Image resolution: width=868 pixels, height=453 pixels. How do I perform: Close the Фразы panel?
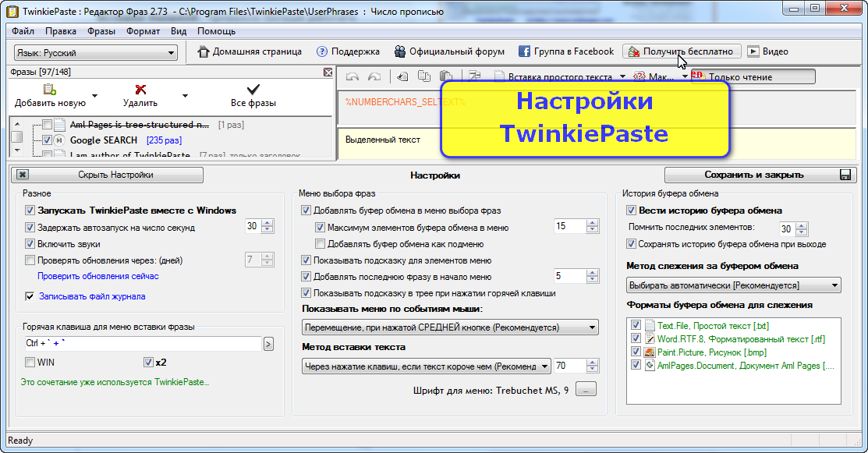click(x=328, y=73)
